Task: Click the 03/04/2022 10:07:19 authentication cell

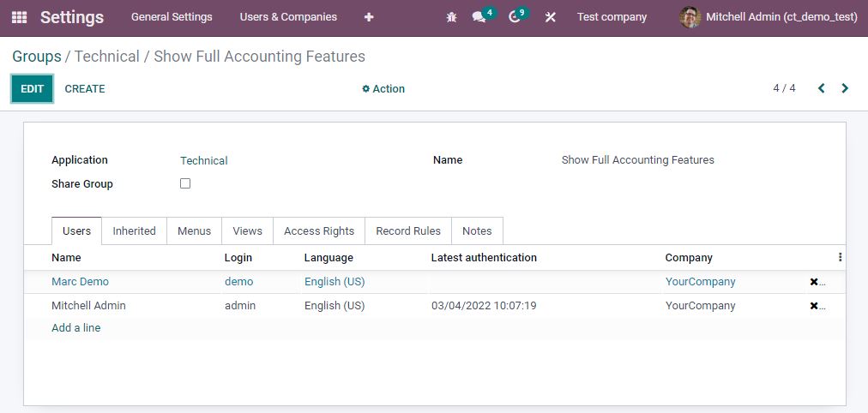Action: tap(484, 305)
